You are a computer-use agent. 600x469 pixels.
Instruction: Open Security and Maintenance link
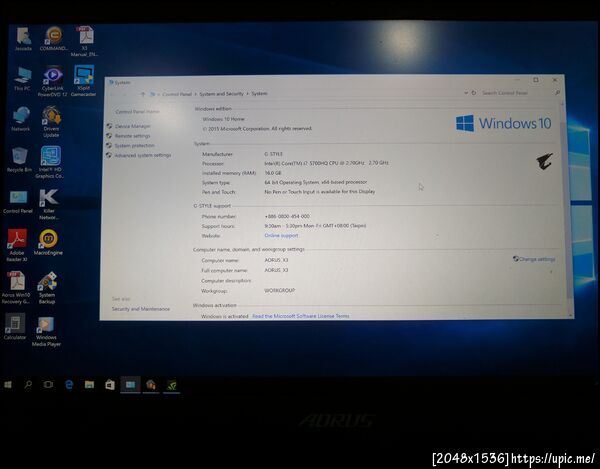pos(140,309)
